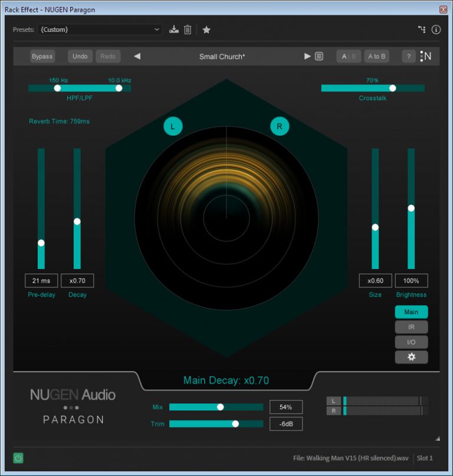Click the Size x0.60 value field
The height and width of the screenshot is (476, 453).
pyautogui.click(x=376, y=281)
